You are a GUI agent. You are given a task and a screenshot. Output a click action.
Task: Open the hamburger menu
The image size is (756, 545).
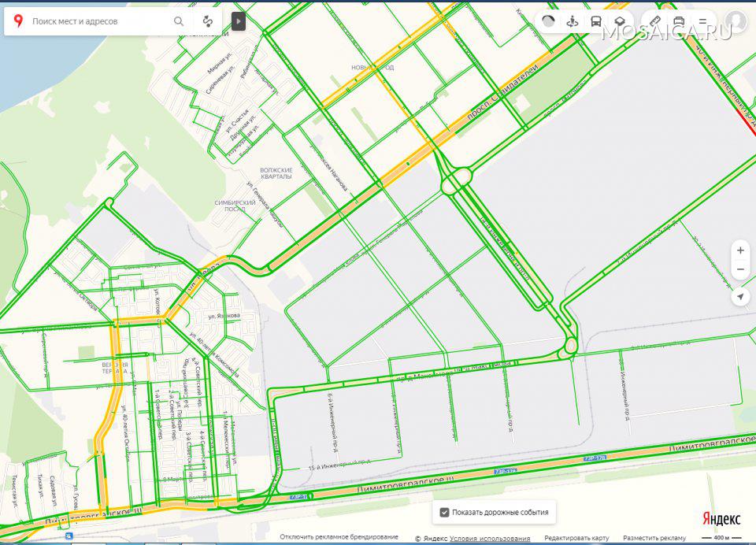pyautogui.click(x=702, y=22)
